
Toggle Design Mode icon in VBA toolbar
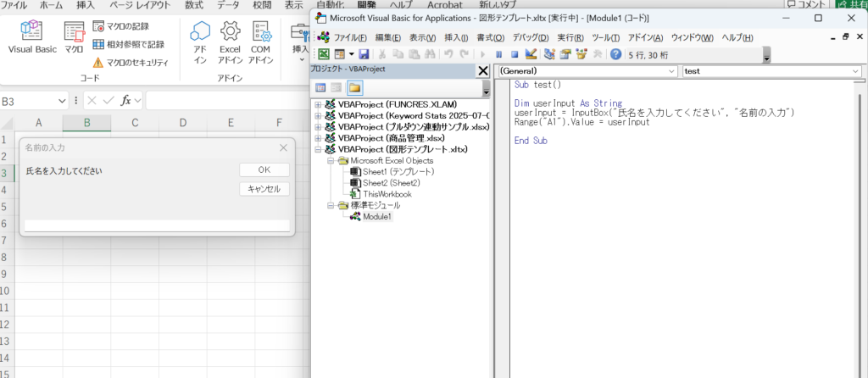[531, 54]
